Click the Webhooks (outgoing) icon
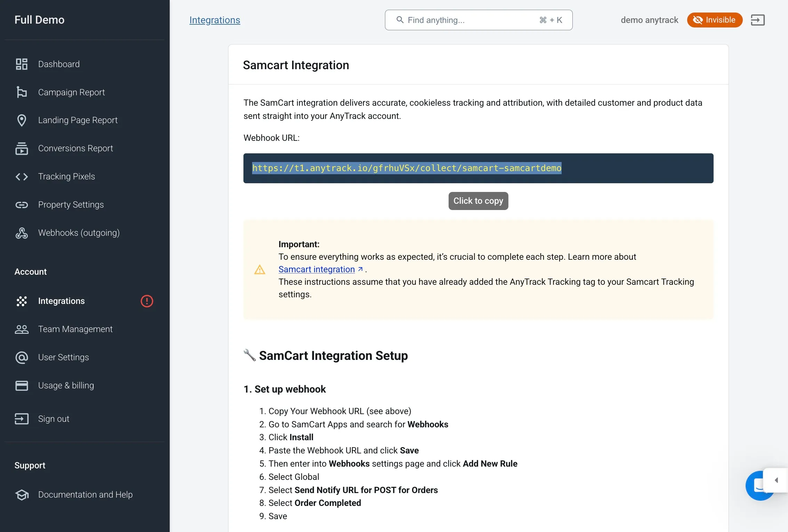This screenshot has width=788, height=532. pyautogui.click(x=22, y=233)
